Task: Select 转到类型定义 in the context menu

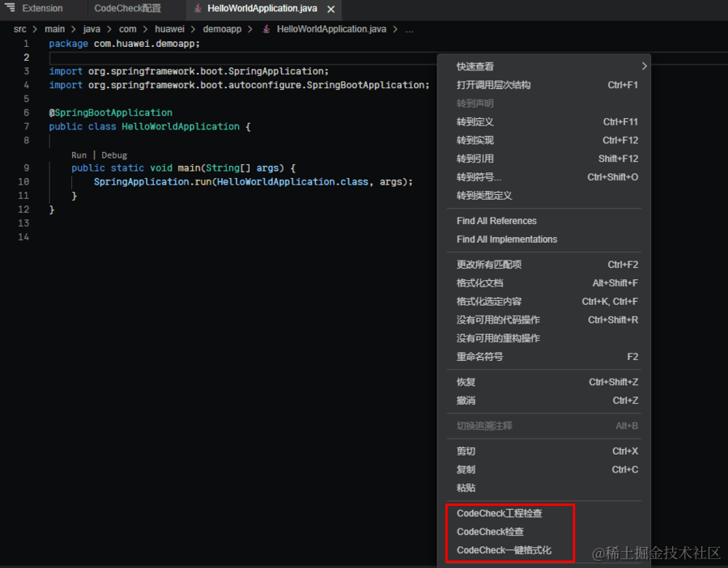Action: click(543, 195)
